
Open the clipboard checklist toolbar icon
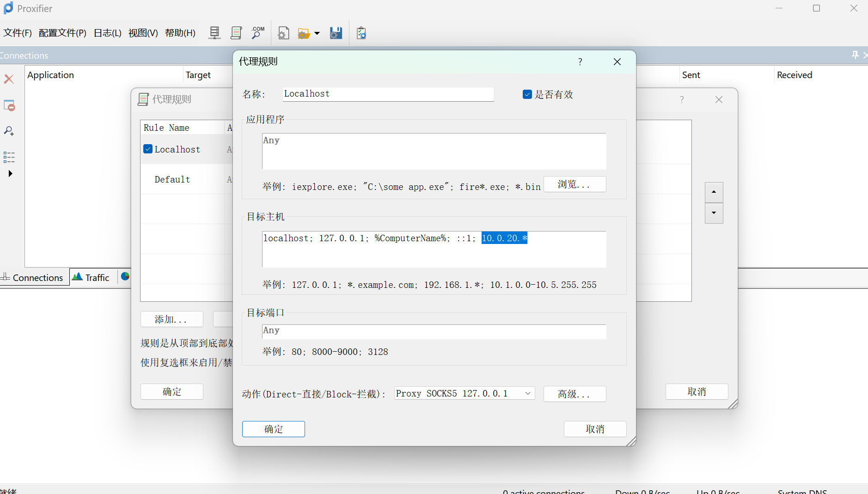click(x=361, y=33)
